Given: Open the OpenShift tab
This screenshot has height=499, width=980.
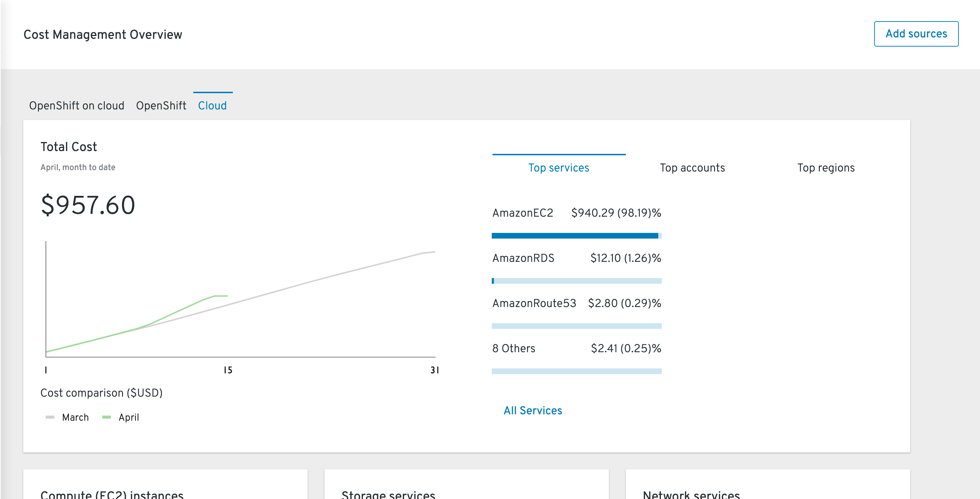Looking at the screenshot, I should (x=161, y=106).
